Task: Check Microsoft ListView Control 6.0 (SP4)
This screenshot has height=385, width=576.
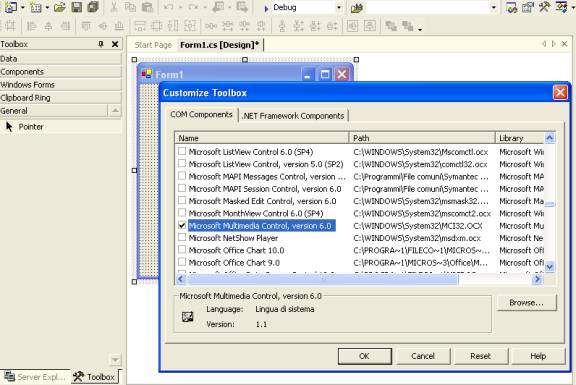Action: (182, 151)
